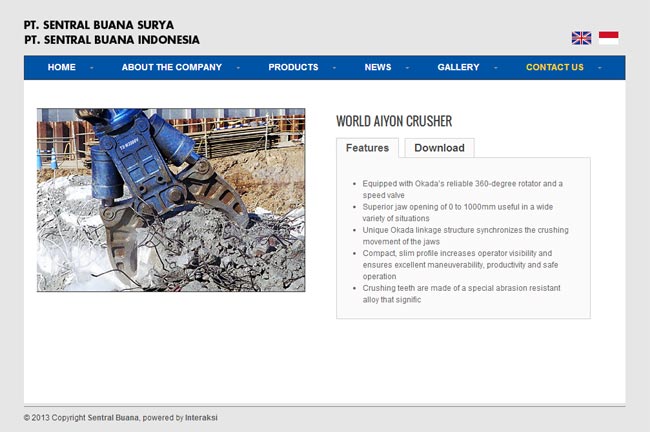Viewport: 650px width, 432px height.
Task: Go to the NEWS page
Action: click(378, 67)
